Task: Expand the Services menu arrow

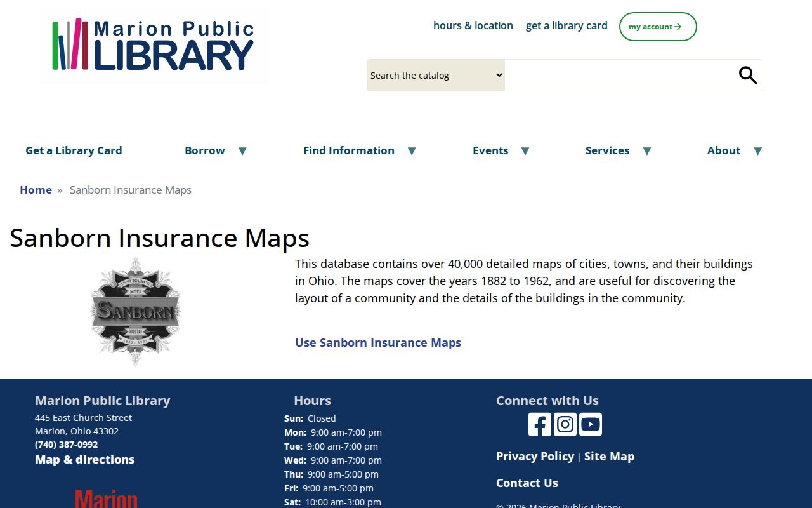Action: (647, 151)
